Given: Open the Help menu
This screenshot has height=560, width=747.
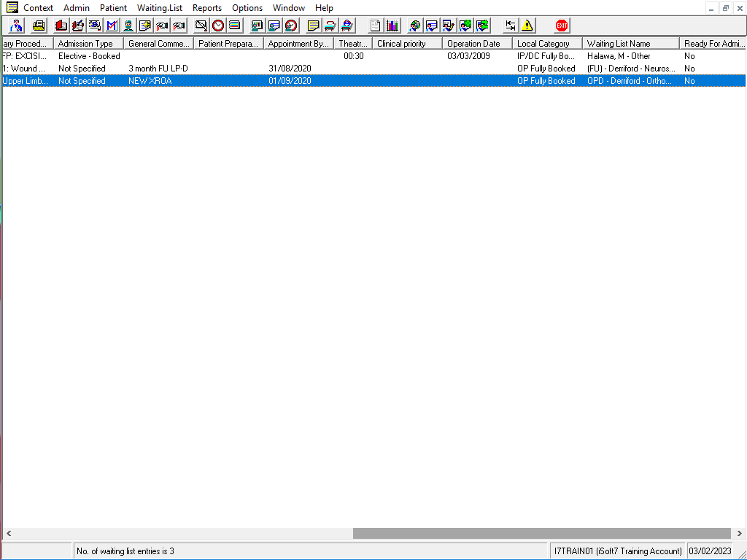Looking at the screenshot, I should coord(324,8).
